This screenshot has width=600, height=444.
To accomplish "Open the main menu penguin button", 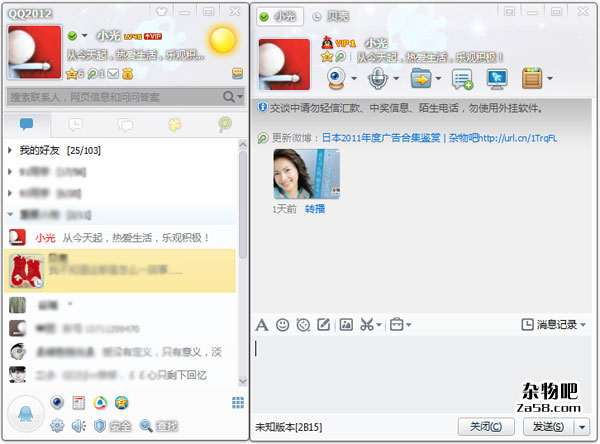I will pyautogui.click(x=26, y=414).
